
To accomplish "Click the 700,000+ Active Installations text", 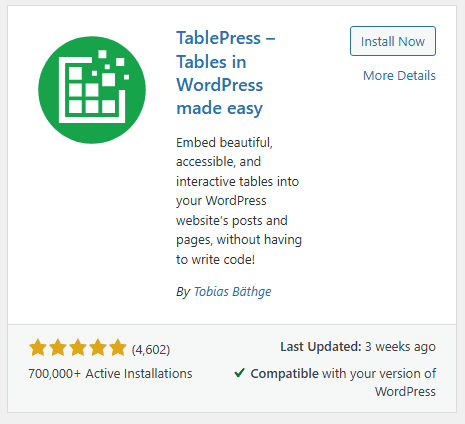I will [110, 374].
